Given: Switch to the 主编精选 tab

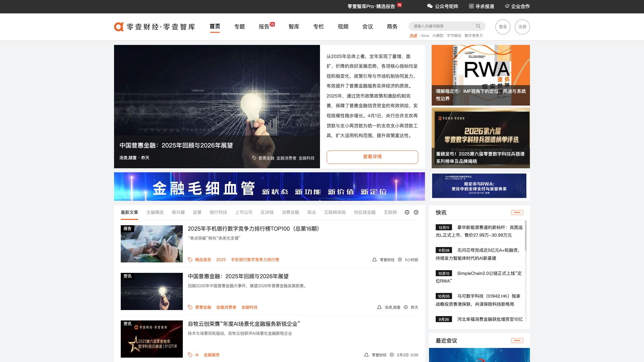Looking at the screenshot, I should click(x=155, y=213).
